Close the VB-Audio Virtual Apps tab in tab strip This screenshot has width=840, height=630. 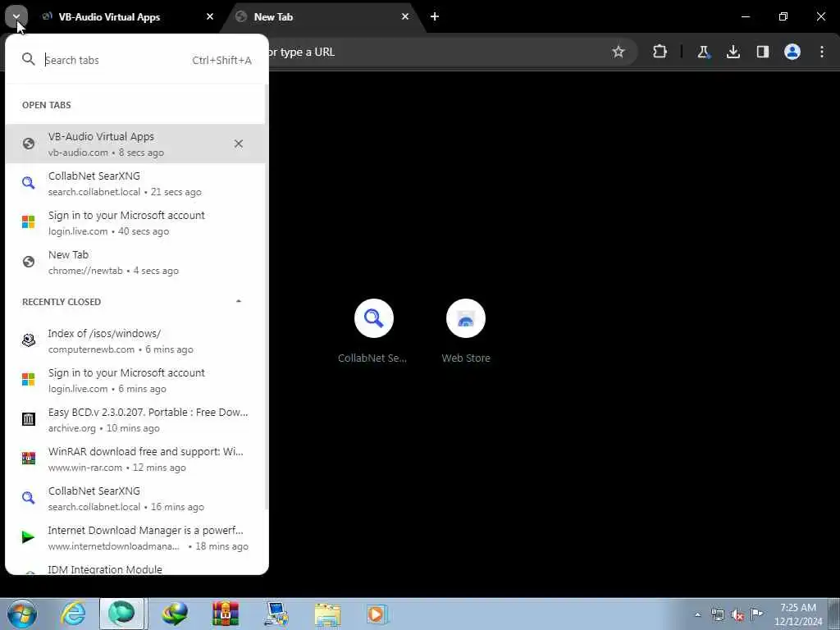[x=210, y=16]
